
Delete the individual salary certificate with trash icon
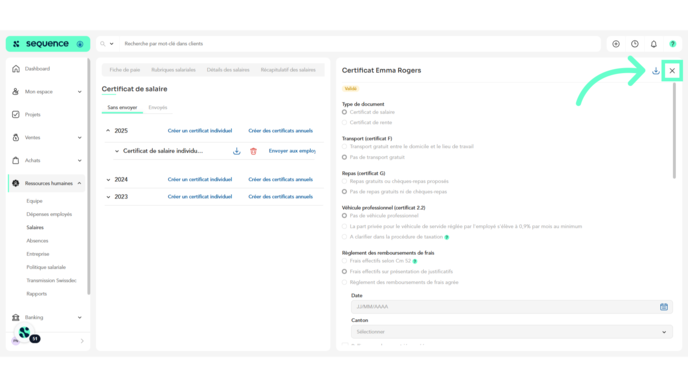tap(253, 151)
